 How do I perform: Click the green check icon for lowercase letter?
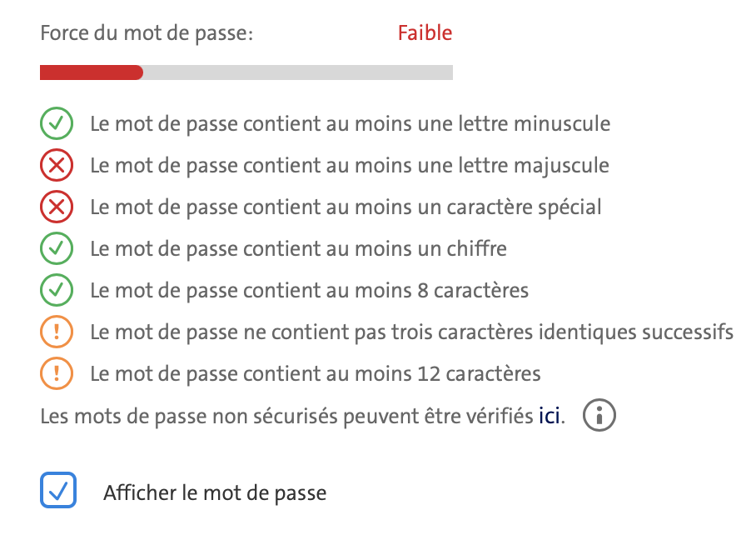(x=57, y=124)
